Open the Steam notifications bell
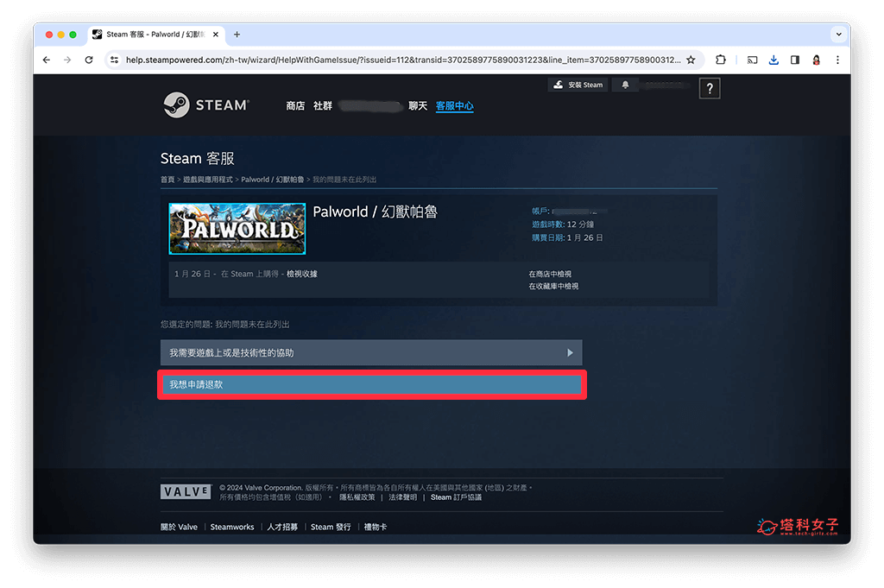The width and height of the screenshot is (884, 588). tap(625, 85)
